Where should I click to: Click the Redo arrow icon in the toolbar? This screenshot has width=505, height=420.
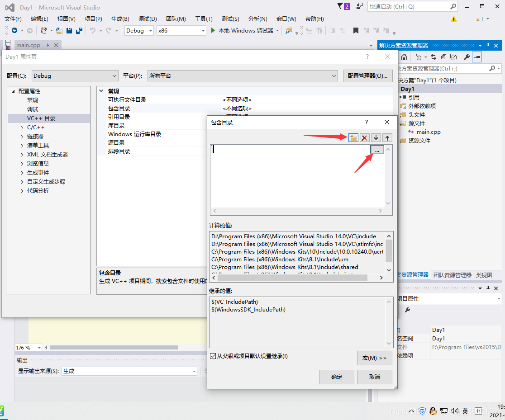(109, 30)
